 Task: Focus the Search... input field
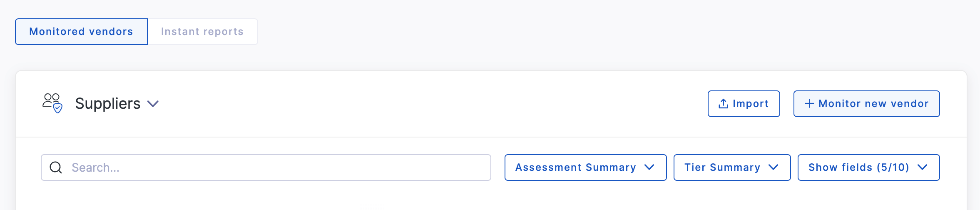[x=266, y=167]
